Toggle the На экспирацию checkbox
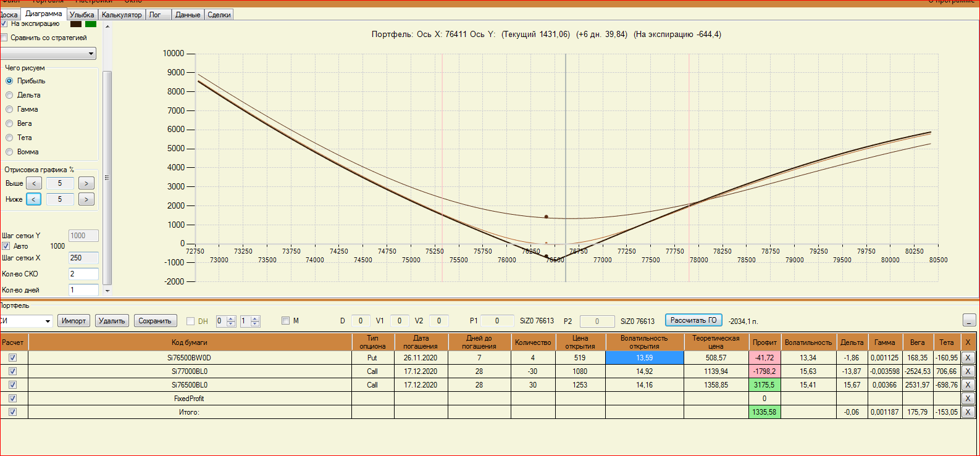 coord(4,23)
